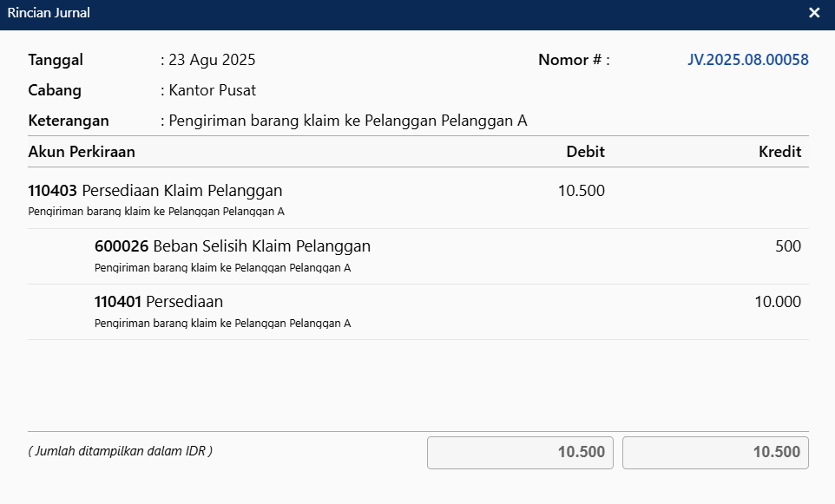Select the 110403 Persediaan Klaim Pelanggan account

click(155, 191)
